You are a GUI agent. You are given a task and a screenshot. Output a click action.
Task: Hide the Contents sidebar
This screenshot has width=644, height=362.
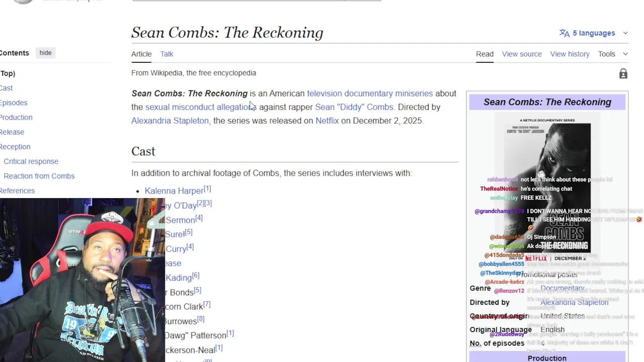coord(45,53)
